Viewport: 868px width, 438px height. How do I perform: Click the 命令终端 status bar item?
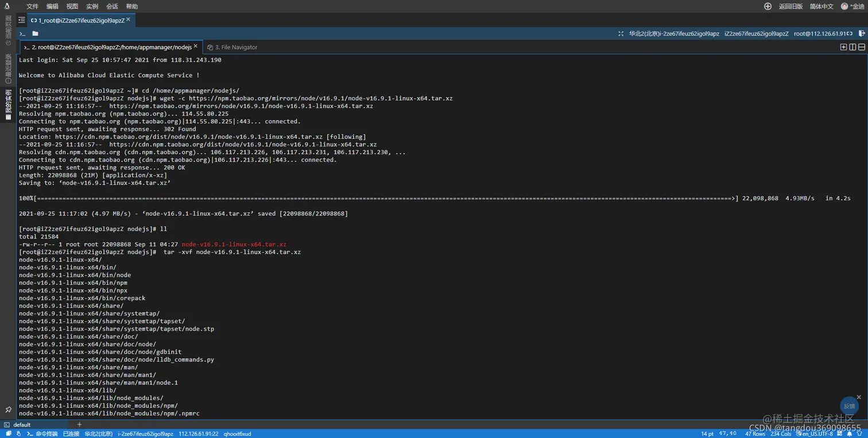[x=42, y=433]
